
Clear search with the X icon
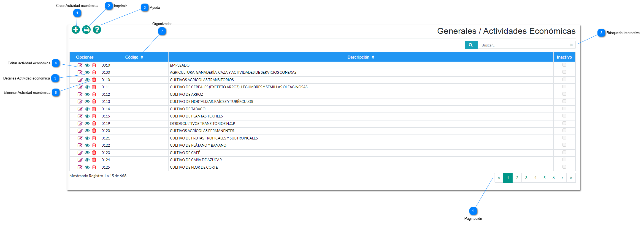pyautogui.click(x=571, y=45)
